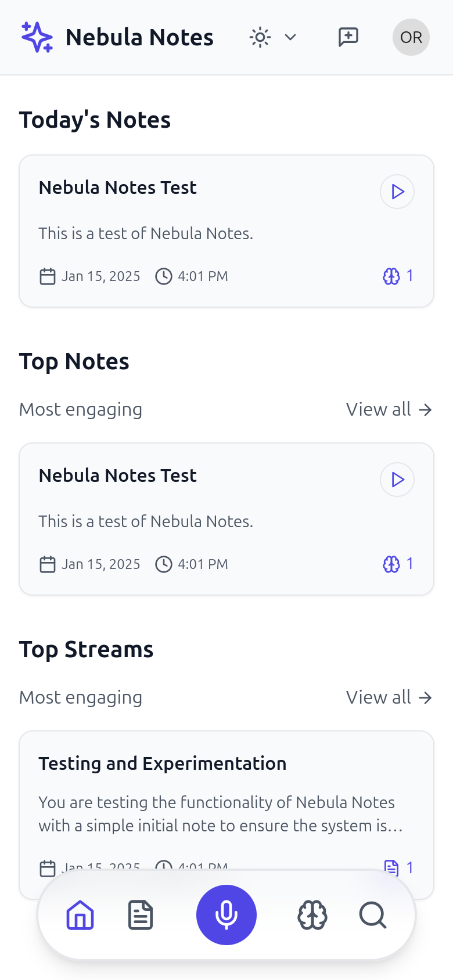Open Nebula Notes Test title under Top Notes
Screen dimensions: 453x980
[118, 475]
